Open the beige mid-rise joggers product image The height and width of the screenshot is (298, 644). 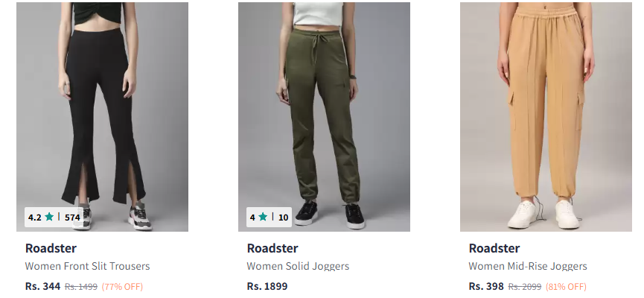[x=546, y=117]
